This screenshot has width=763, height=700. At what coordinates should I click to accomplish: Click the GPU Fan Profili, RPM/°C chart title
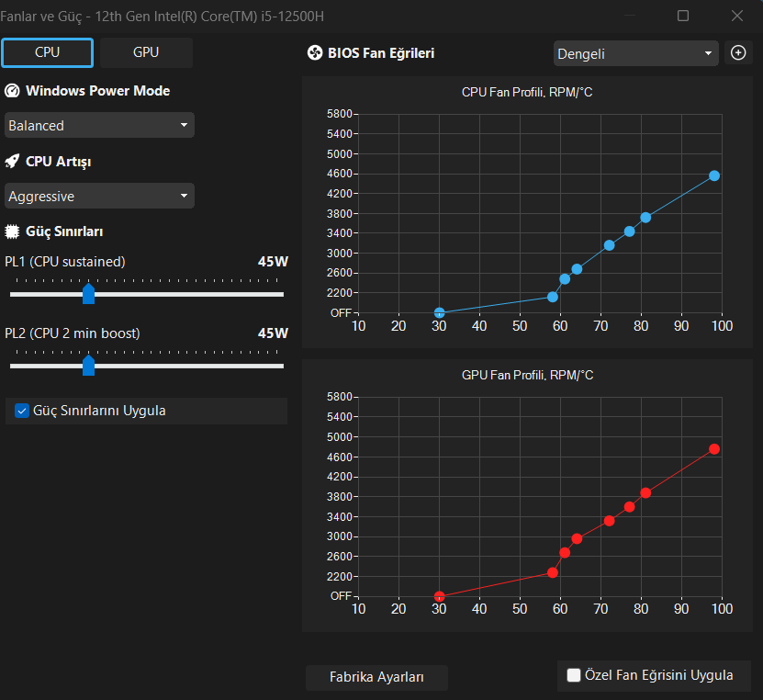click(527, 375)
